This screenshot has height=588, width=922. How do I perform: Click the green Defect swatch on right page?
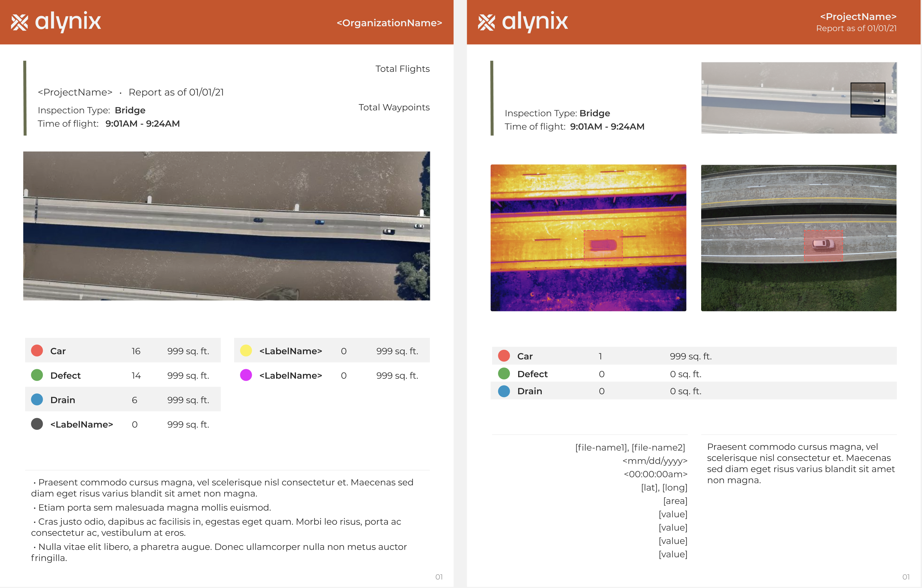click(504, 374)
